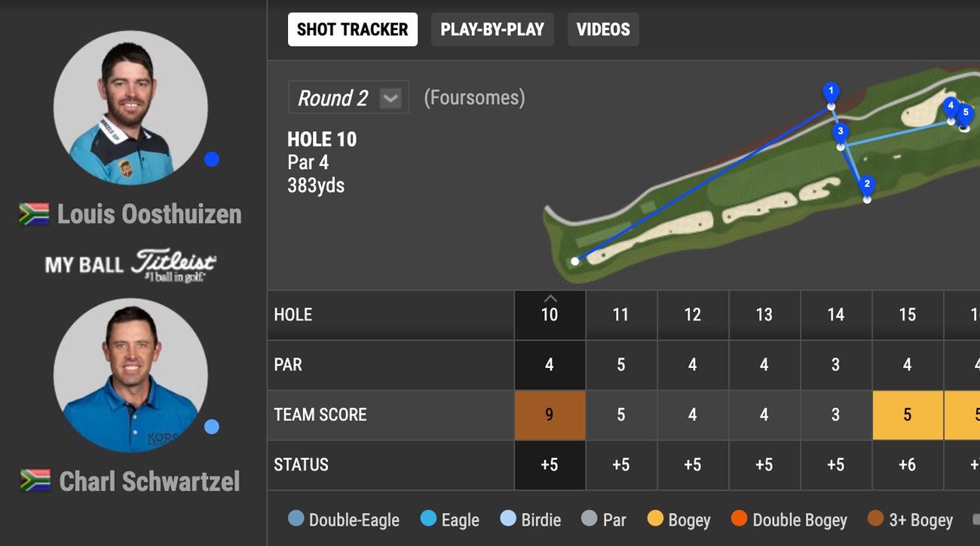Select shot marker 1 on the hole map
Image resolution: width=980 pixels, height=546 pixels.
click(831, 89)
